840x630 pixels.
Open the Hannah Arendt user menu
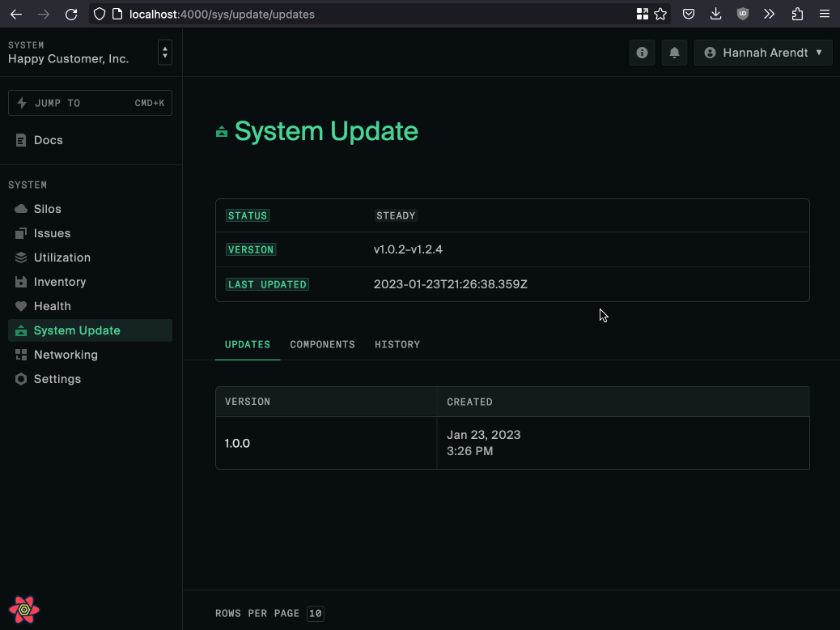tap(763, 53)
